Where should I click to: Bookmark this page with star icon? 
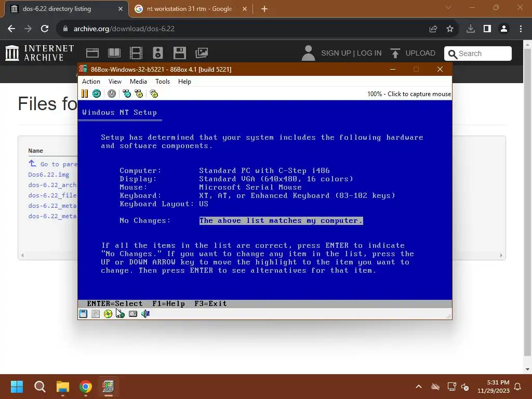(450, 29)
